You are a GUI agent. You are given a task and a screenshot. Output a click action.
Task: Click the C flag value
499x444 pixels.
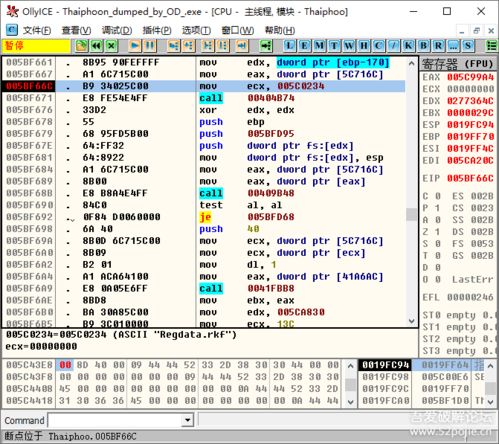point(438,196)
